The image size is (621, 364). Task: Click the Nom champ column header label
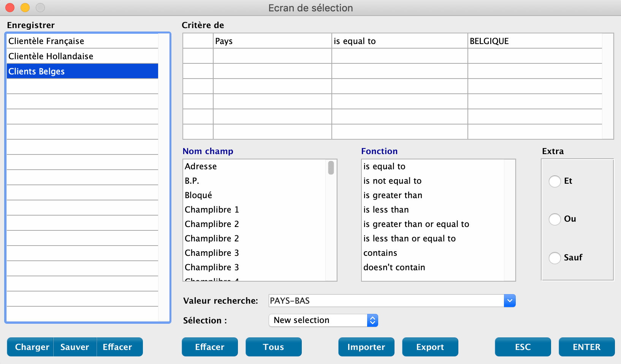pos(208,151)
